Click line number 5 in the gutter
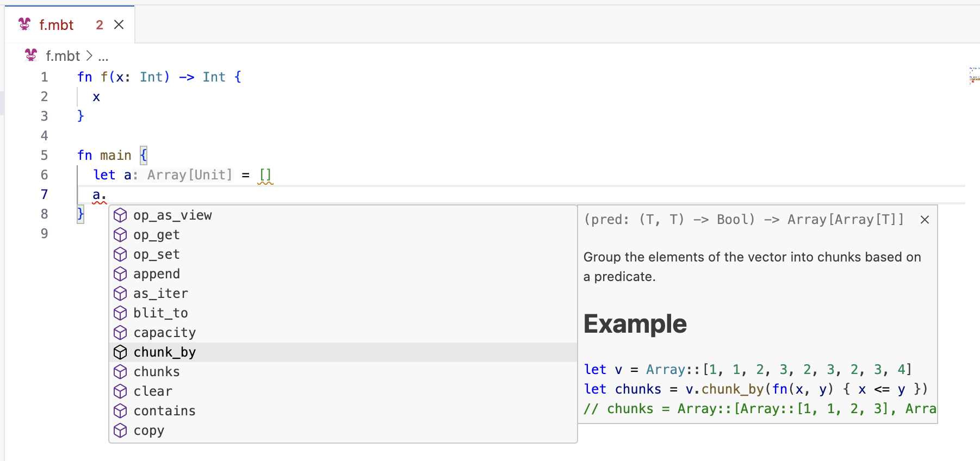This screenshot has width=980, height=461. click(44, 155)
